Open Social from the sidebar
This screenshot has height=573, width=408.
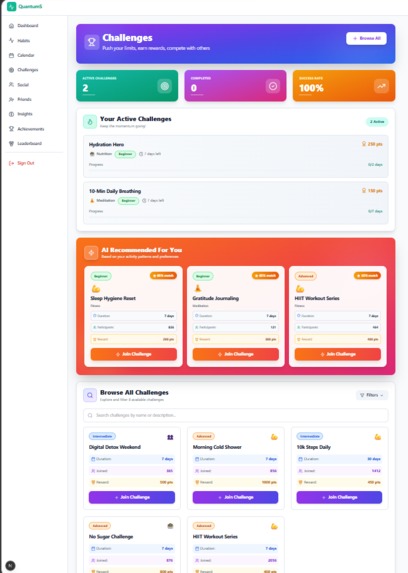tap(24, 84)
